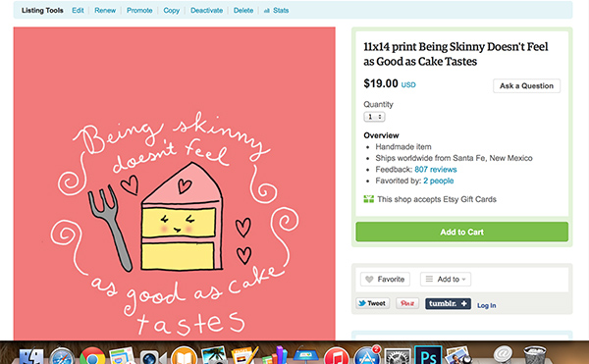589x364 pixels.
Task: Open iBooks from the dock
Action: coord(184,356)
